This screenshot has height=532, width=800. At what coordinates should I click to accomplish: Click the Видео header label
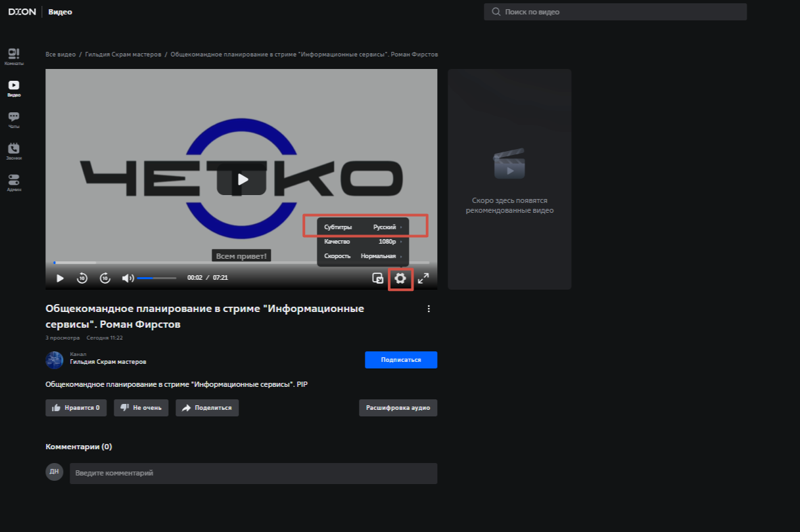[x=60, y=12]
